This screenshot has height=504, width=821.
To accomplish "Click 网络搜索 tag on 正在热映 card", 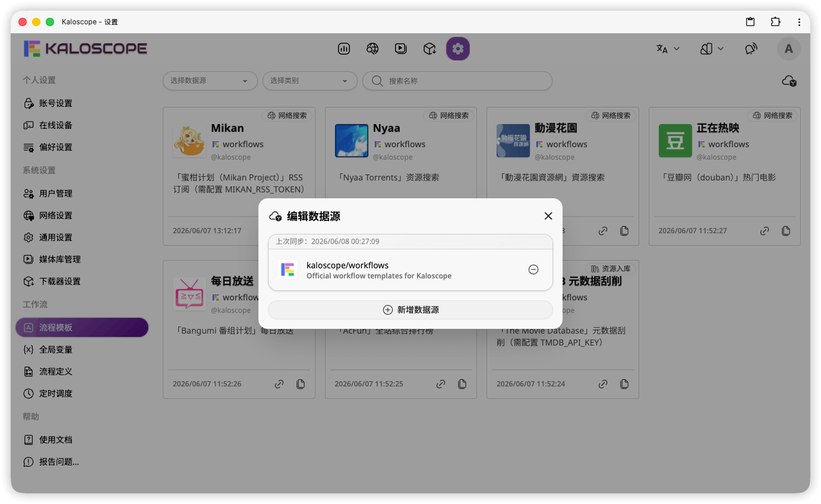I will click(773, 116).
